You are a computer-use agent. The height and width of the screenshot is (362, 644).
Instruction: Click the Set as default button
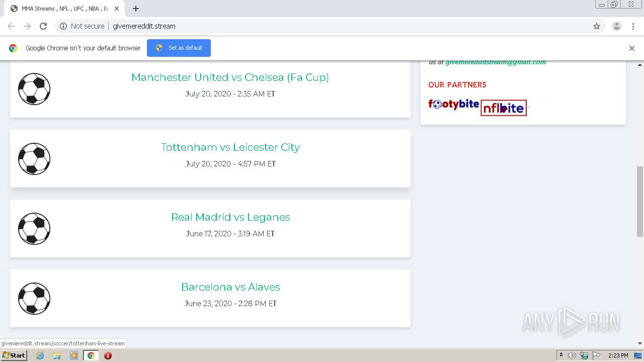pos(179,48)
